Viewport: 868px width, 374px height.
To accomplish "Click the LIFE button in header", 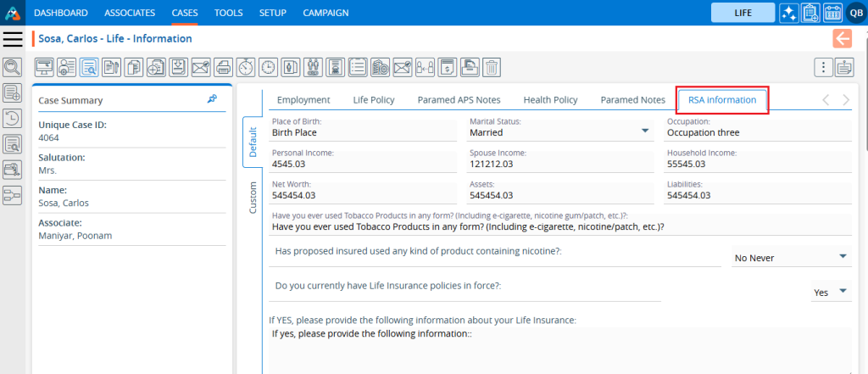I will click(743, 13).
